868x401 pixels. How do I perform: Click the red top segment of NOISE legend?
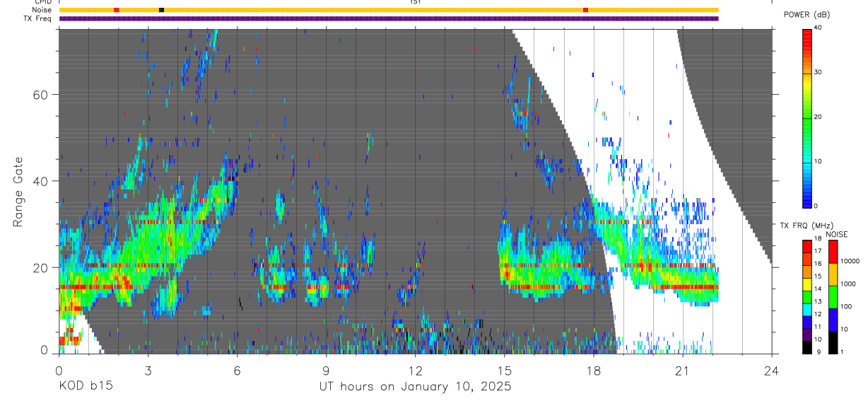(833, 252)
